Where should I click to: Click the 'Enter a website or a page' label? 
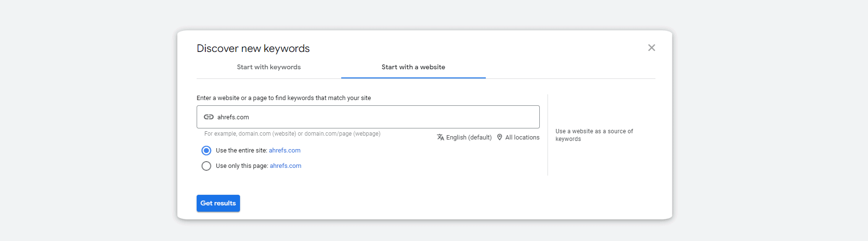click(283, 98)
